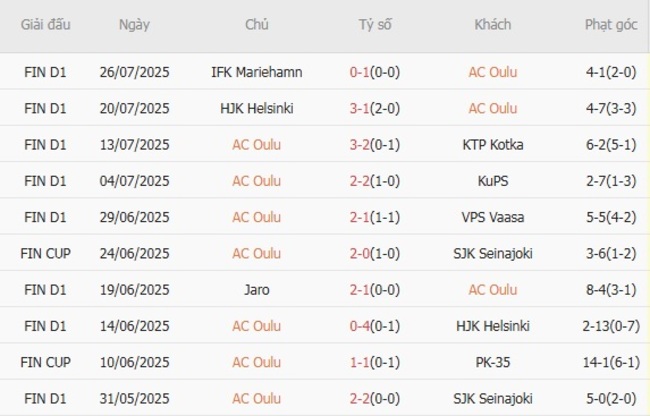Click SJK Seinajoki in the 24/06/2025 row
The image size is (650, 416).
pos(493,253)
